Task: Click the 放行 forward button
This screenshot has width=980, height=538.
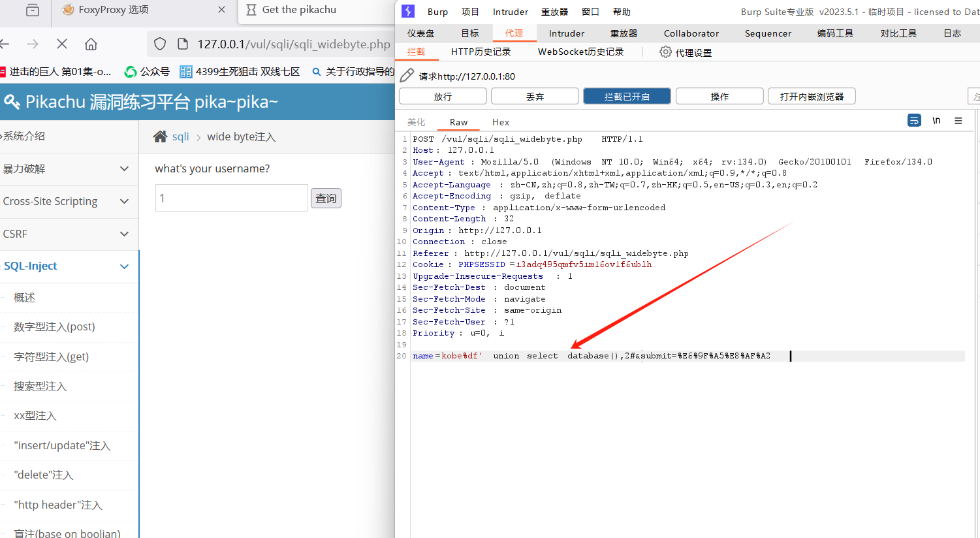Action: 443,96
